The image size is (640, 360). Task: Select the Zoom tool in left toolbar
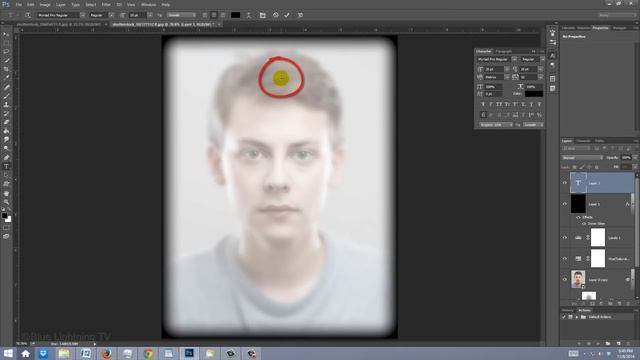(6, 202)
